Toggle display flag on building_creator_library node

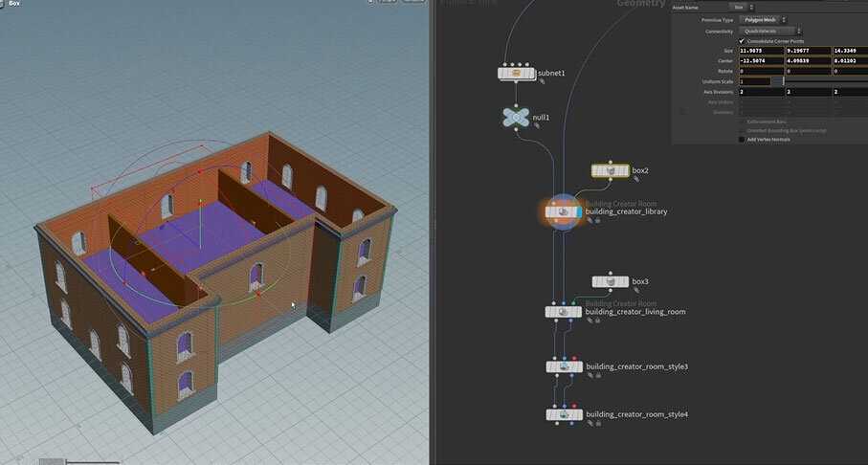(577, 210)
